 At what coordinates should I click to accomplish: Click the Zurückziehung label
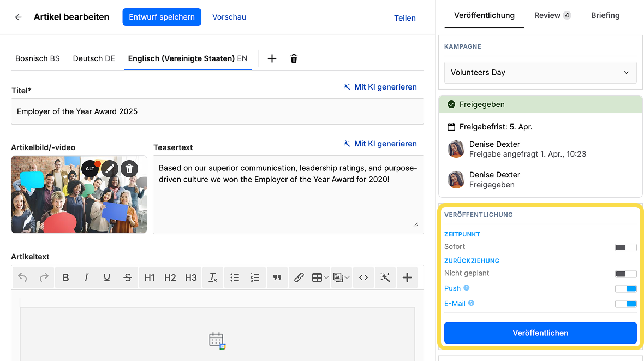point(472,261)
